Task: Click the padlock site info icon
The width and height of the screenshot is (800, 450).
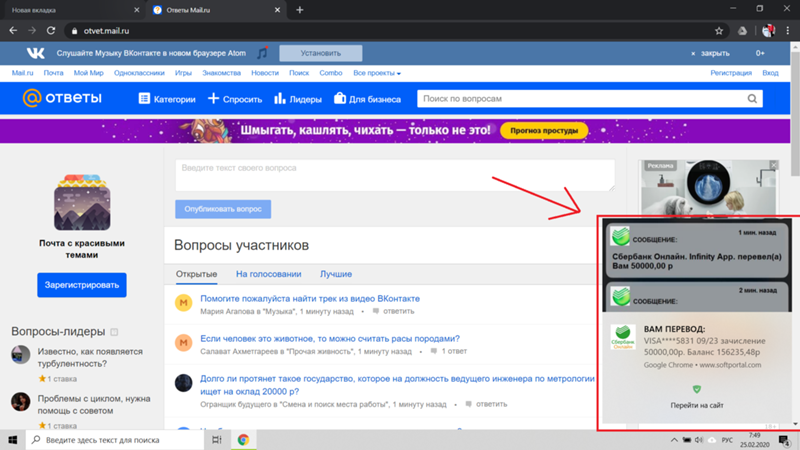Action: pyautogui.click(x=74, y=31)
